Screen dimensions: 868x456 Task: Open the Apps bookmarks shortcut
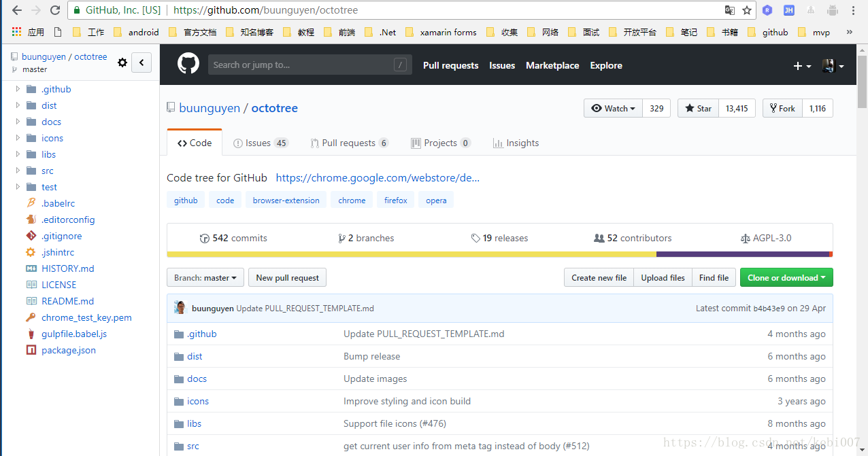28,32
